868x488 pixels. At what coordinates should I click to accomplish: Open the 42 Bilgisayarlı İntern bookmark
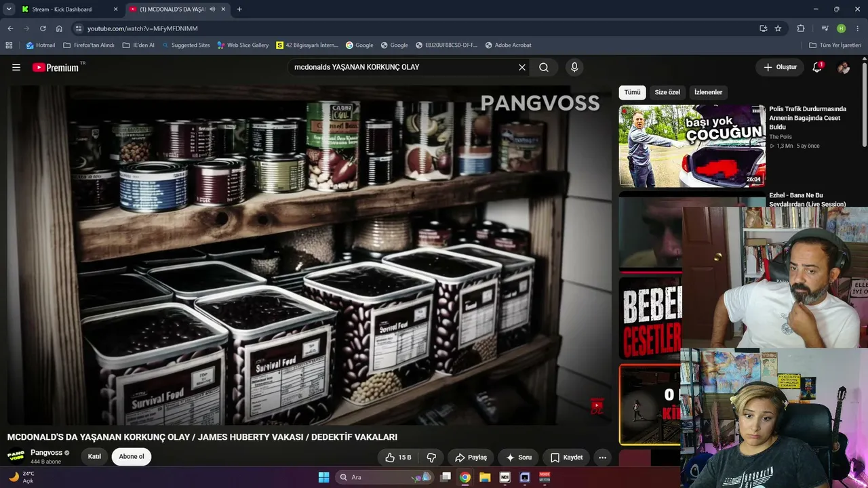point(307,45)
